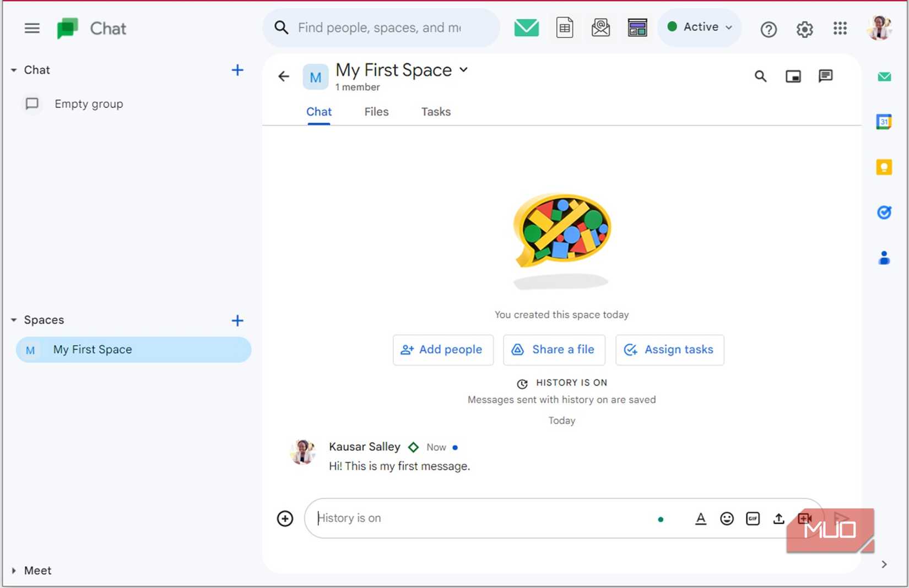Open Google Keep in the side panel
The image size is (909, 588).
click(x=884, y=167)
